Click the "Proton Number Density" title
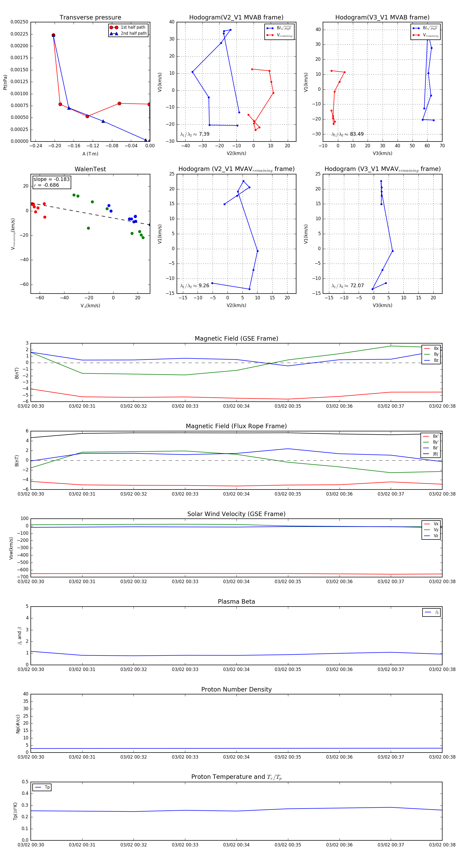 [x=236, y=689]
